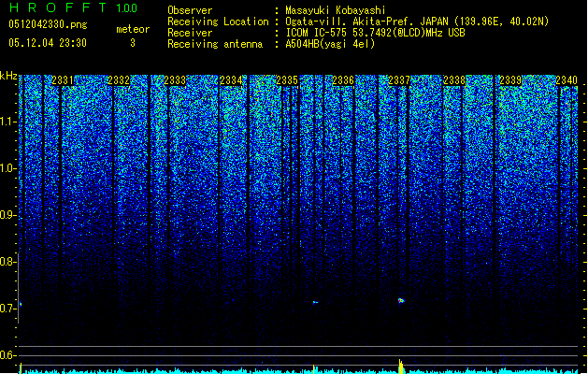Image resolution: width=588 pixels, height=374 pixels.
Task: Click the 1.0 kHz axis label
Action: [8, 168]
